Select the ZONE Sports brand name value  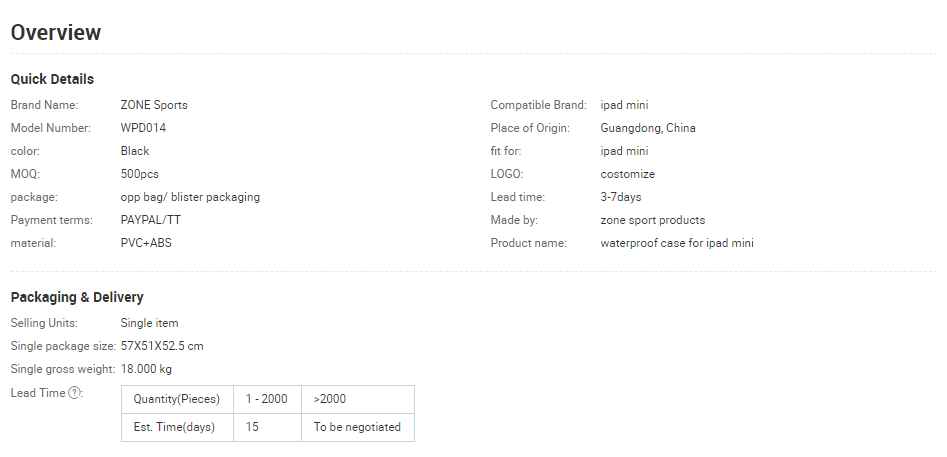pos(154,105)
